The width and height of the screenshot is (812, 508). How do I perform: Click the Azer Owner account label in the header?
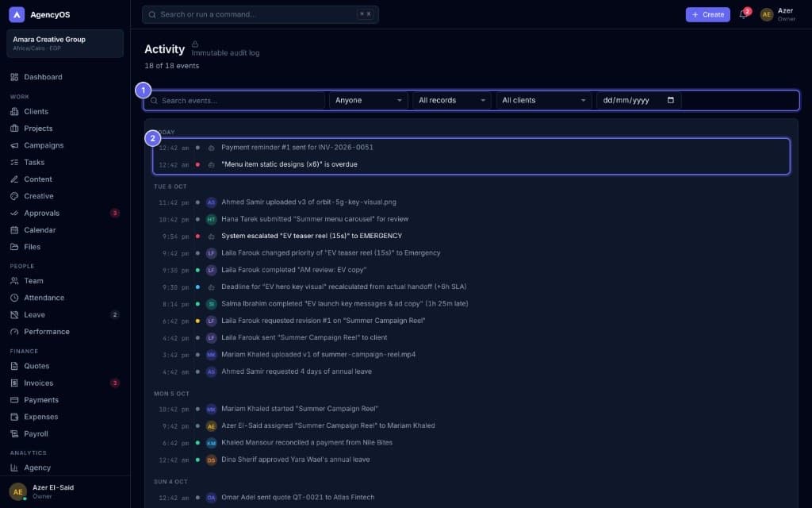click(x=786, y=14)
